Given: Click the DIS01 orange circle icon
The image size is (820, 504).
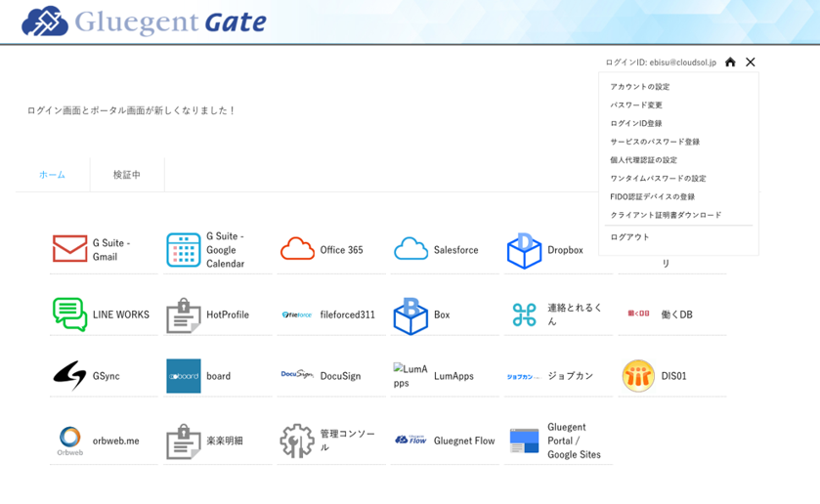Looking at the screenshot, I should tap(638, 375).
